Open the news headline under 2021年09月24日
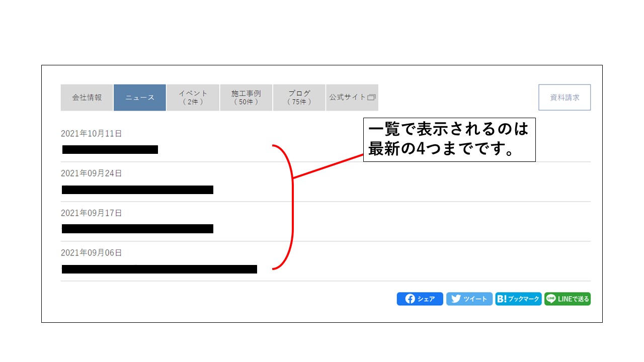Viewport: 644px width, 362px height. click(x=137, y=190)
